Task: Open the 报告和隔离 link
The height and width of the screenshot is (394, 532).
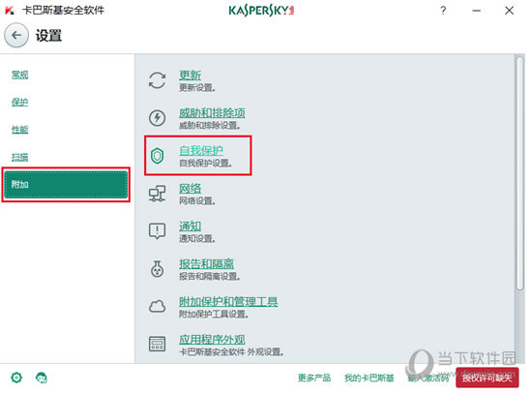Action: (x=206, y=263)
